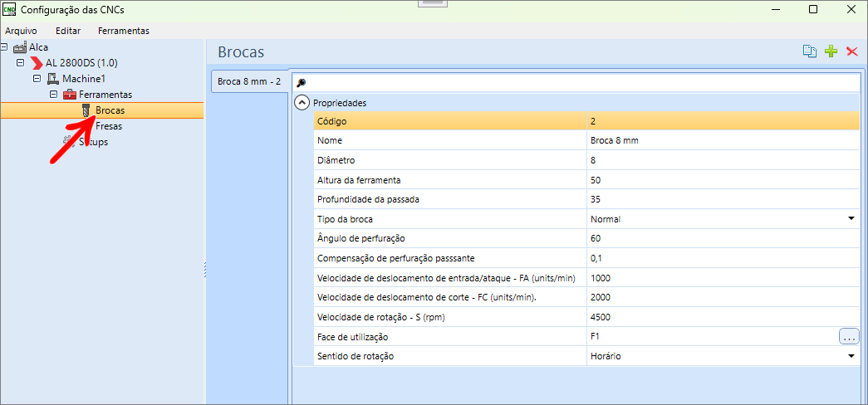Click the Velocidade de rotação - S (rpm) label

point(381,317)
